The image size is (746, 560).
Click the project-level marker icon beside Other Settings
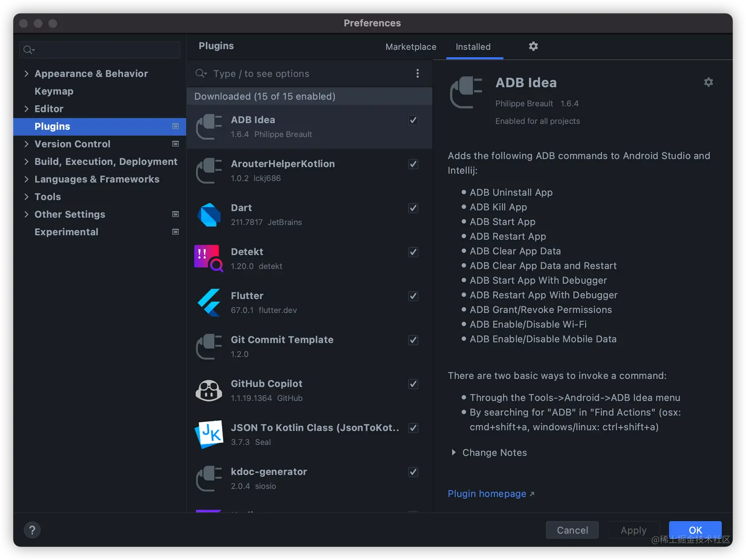click(x=175, y=214)
